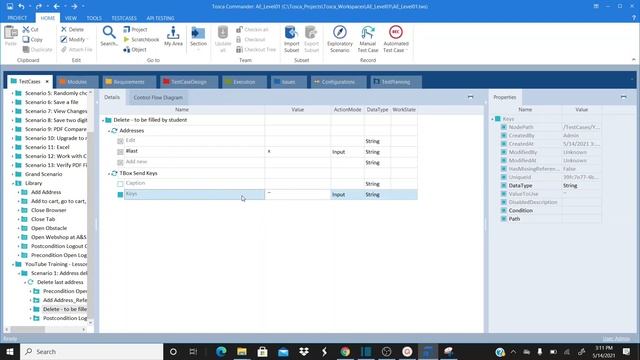This screenshot has height=360, width=640.
Task: Toggle checkbox for #last step
Action: click(120, 152)
